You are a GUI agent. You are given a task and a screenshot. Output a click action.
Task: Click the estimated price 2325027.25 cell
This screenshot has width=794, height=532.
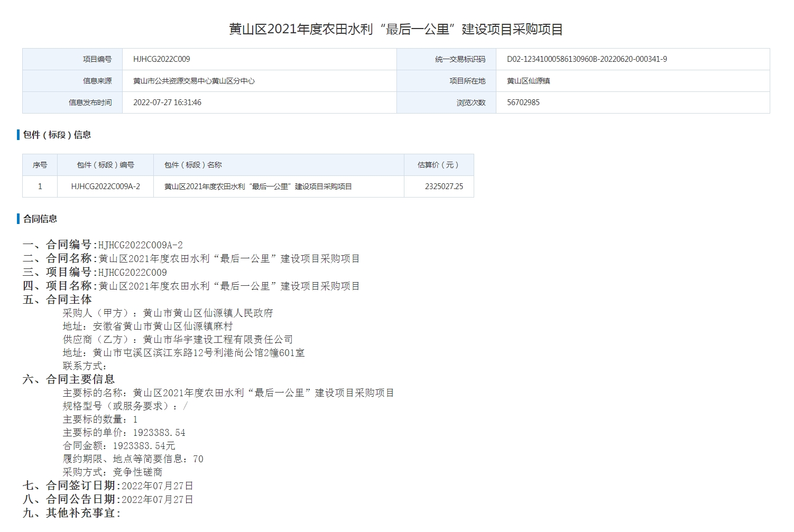(444, 186)
